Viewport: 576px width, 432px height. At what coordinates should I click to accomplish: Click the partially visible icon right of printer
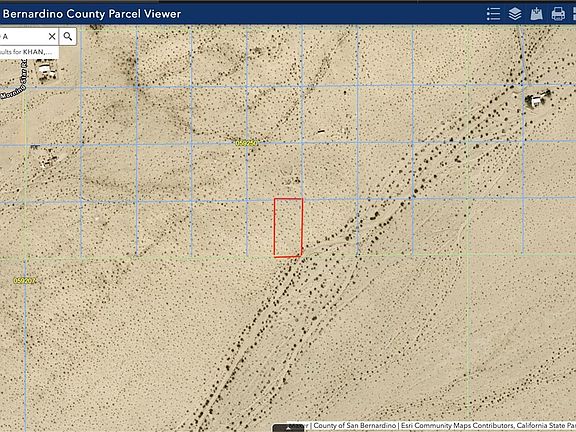coord(574,14)
